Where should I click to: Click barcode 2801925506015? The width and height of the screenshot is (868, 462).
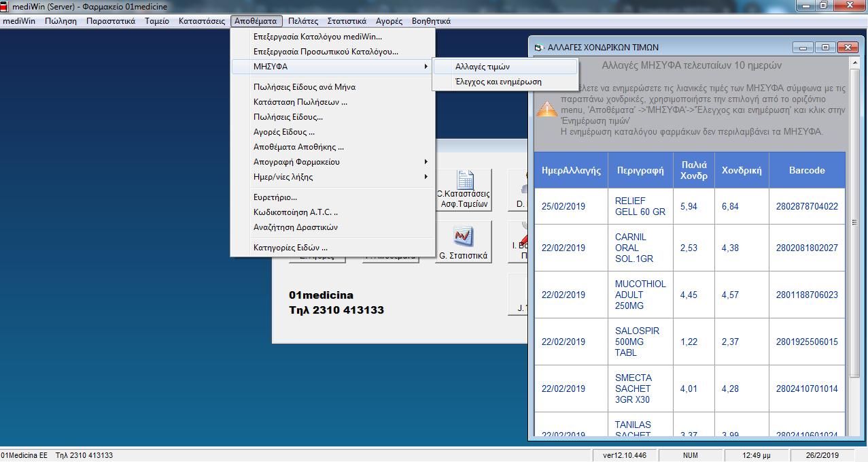pos(808,342)
